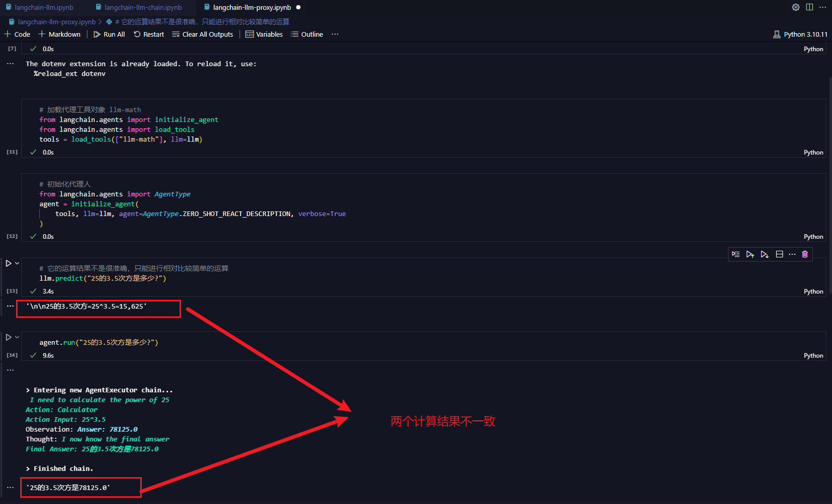Open notebook toolbar overflow ellipsis after Outline
The height and width of the screenshot is (504, 832).
335,34
